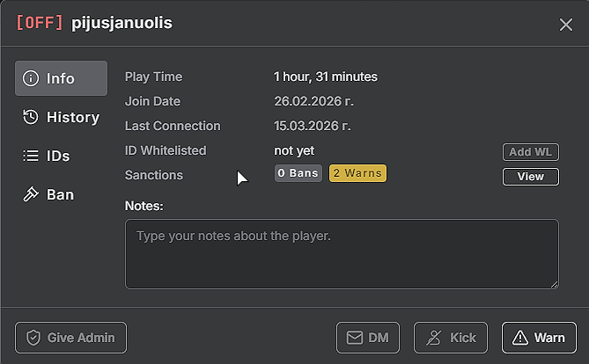Screen dimensions: 589x364
Task: Click the Info circle icon in sidebar
Action: point(31,78)
